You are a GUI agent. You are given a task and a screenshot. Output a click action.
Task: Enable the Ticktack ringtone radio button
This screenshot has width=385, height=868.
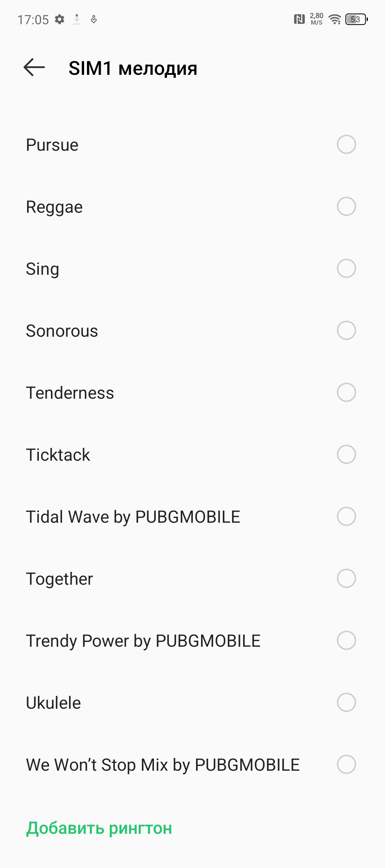pyautogui.click(x=346, y=454)
